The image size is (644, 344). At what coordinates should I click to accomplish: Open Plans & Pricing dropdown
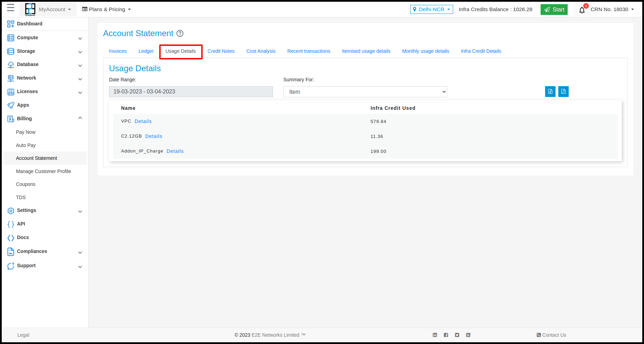[107, 9]
